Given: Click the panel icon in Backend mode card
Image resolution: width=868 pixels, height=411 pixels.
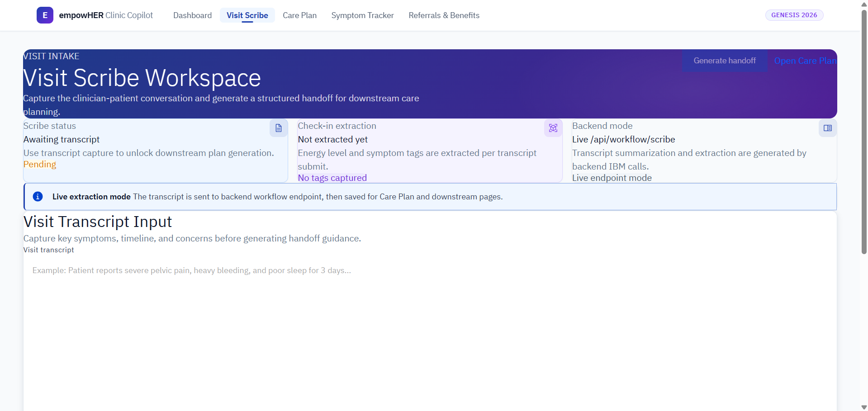Looking at the screenshot, I should pyautogui.click(x=828, y=128).
